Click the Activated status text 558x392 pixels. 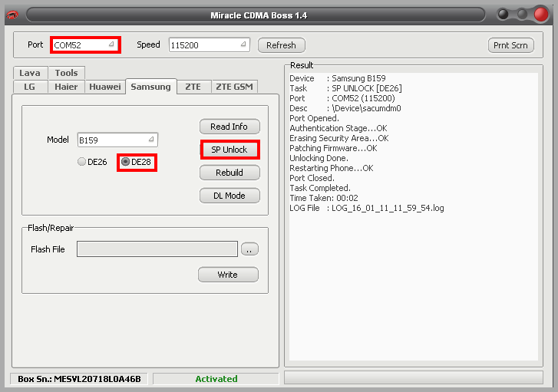tap(216, 379)
